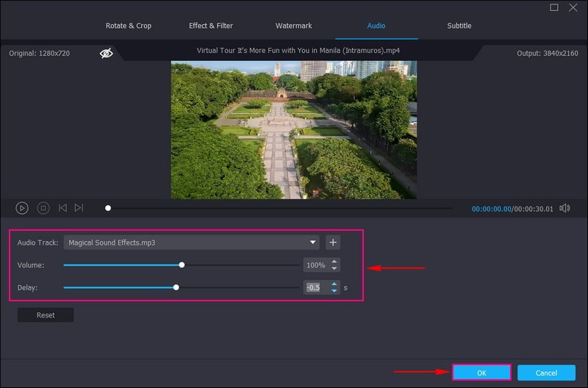Toggle the original preview eye icon
Image resolution: width=588 pixels, height=388 pixels.
107,53
